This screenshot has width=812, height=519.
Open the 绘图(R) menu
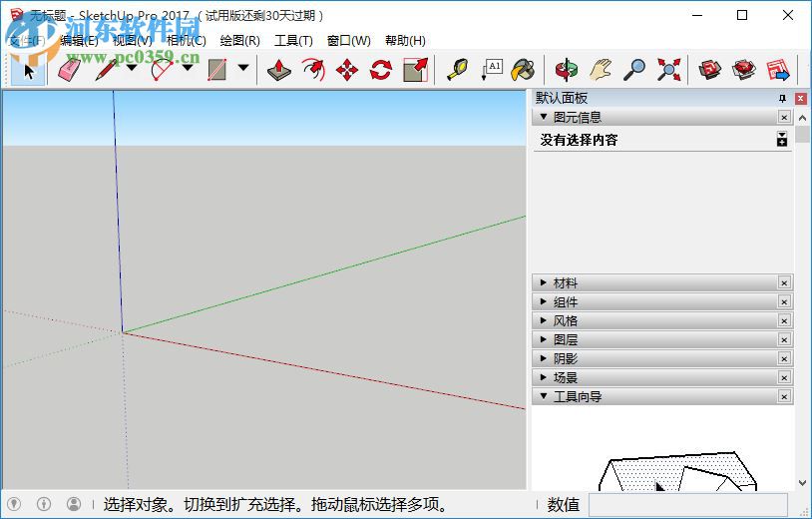239,40
